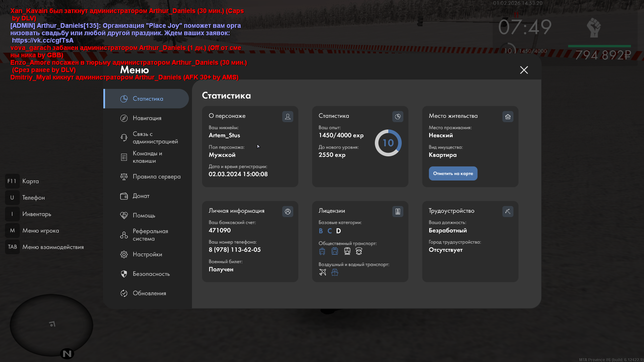Click the pie chart icon beside Статистика in sidebar
This screenshot has height=362, width=644.
pos(124,99)
